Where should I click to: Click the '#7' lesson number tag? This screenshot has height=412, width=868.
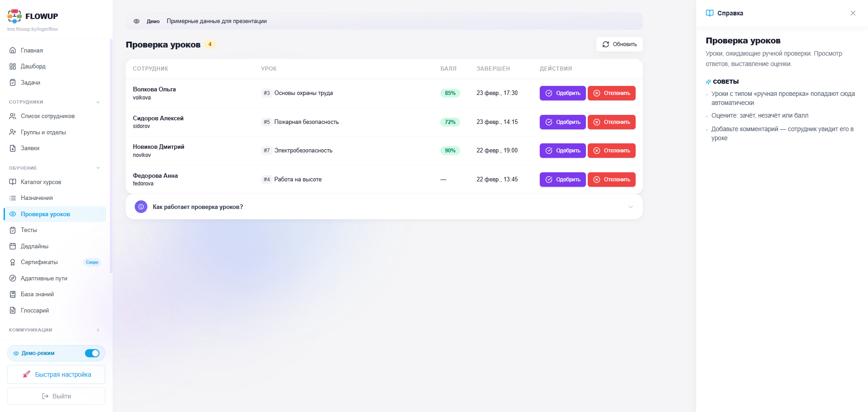tap(267, 151)
